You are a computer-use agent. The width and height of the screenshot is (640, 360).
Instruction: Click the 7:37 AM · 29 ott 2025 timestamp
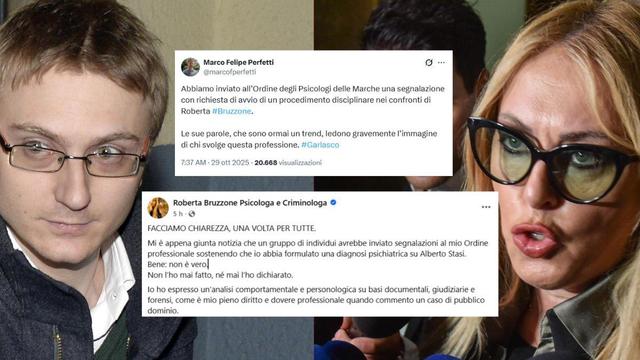pos(215,162)
